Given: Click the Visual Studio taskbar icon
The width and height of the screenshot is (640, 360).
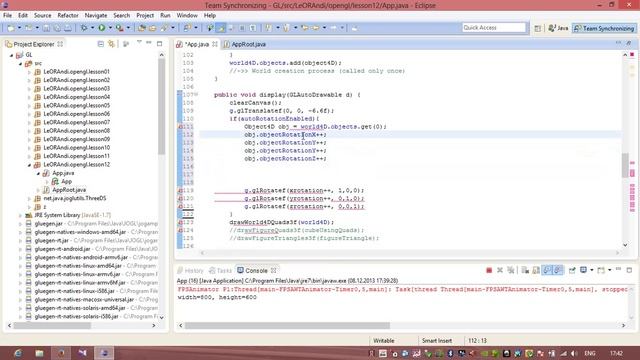Looking at the screenshot, I should [82, 353].
